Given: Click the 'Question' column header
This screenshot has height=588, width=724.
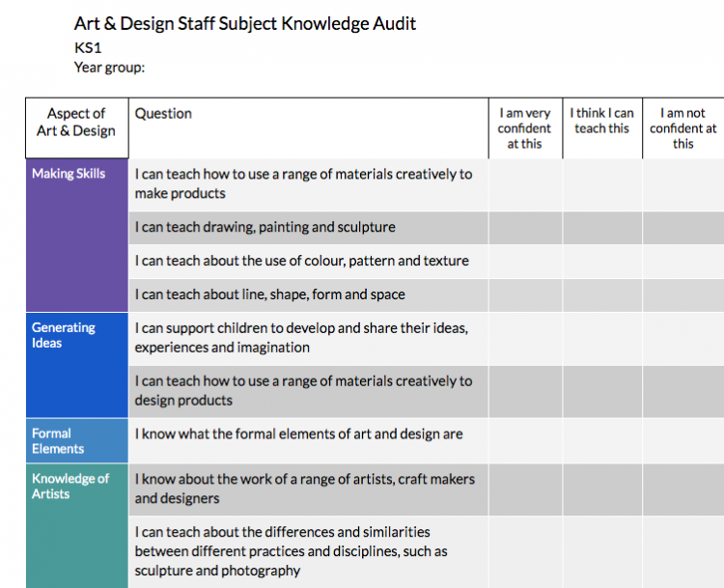Looking at the screenshot, I should (x=309, y=128).
